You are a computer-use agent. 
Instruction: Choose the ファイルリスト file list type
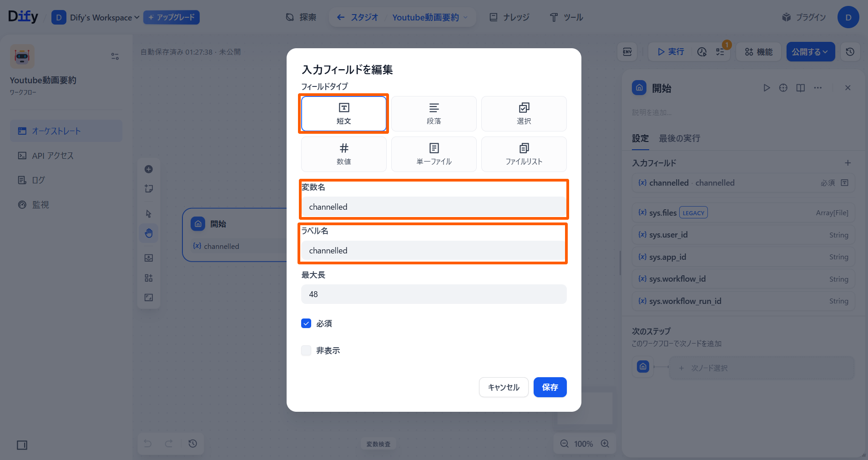tap(524, 154)
